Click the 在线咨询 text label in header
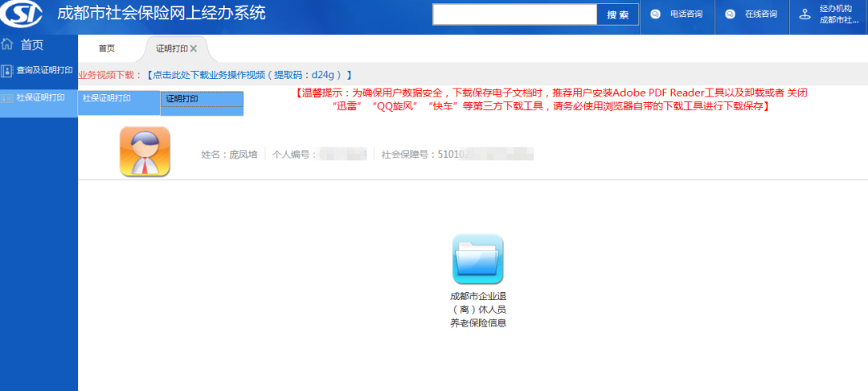This screenshot has height=391, width=868. (x=760, y=14)
